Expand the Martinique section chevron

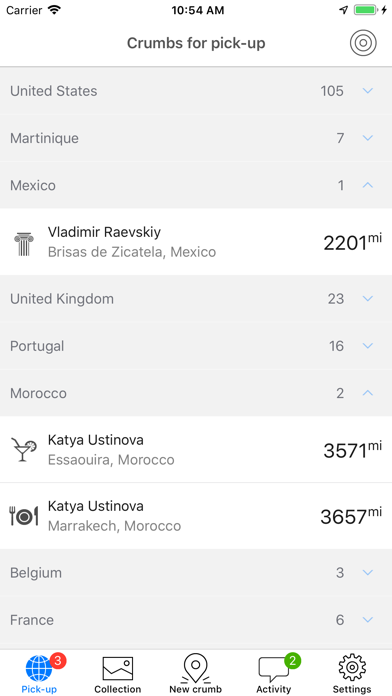368,138
